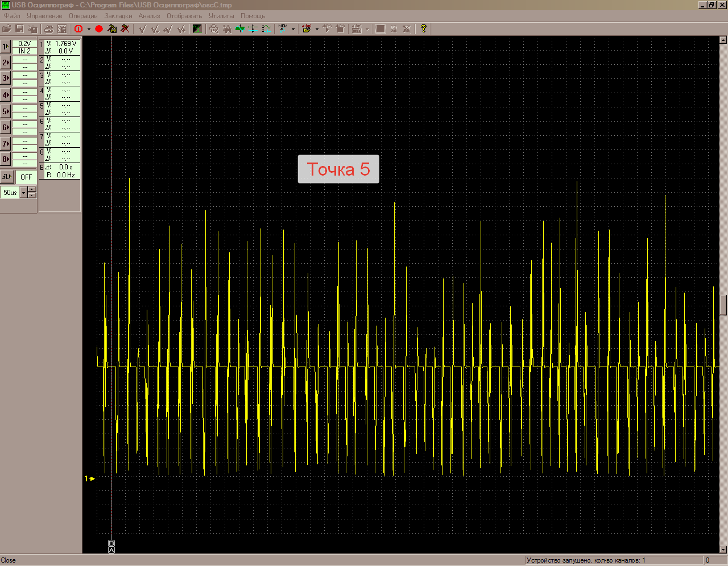
Task: Open dropdown arrow beside red stop icon
Action: [x=89, y=28]
